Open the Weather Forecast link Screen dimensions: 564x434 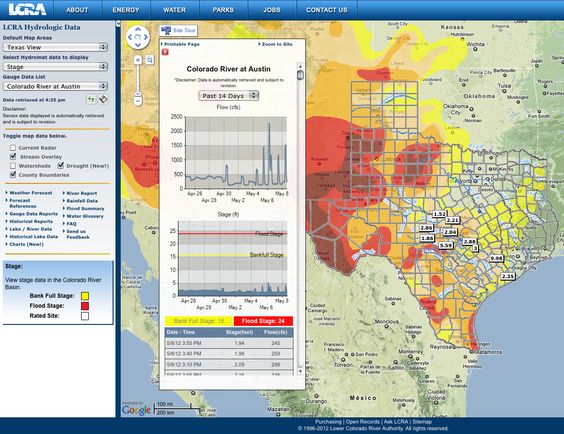[31, 193]
